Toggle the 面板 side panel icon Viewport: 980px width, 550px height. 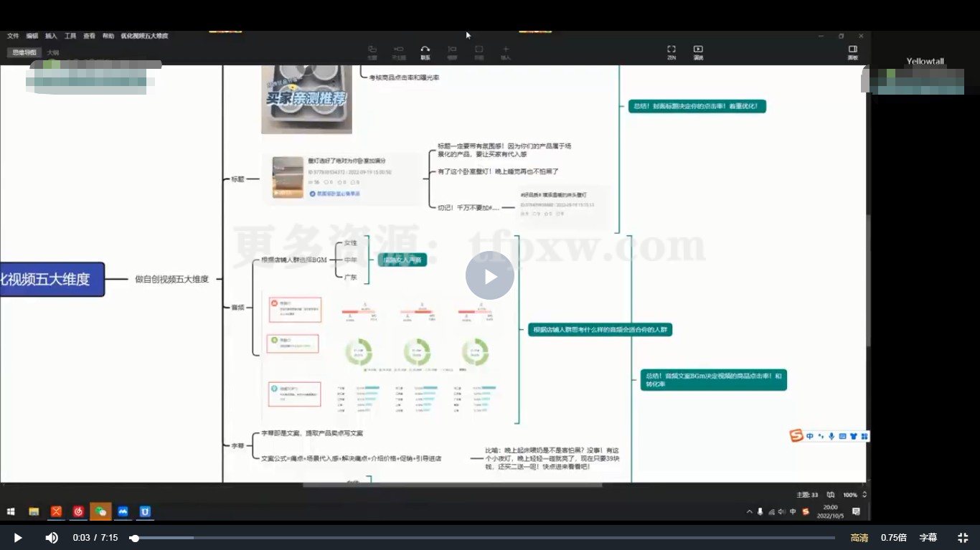click(852, 52)
